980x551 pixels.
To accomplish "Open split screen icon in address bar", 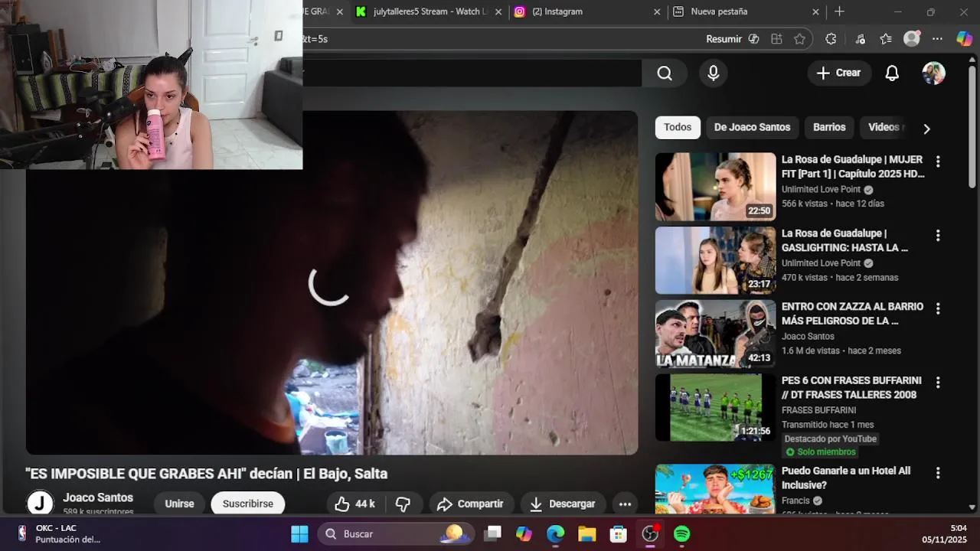I will tap(776, 39).
